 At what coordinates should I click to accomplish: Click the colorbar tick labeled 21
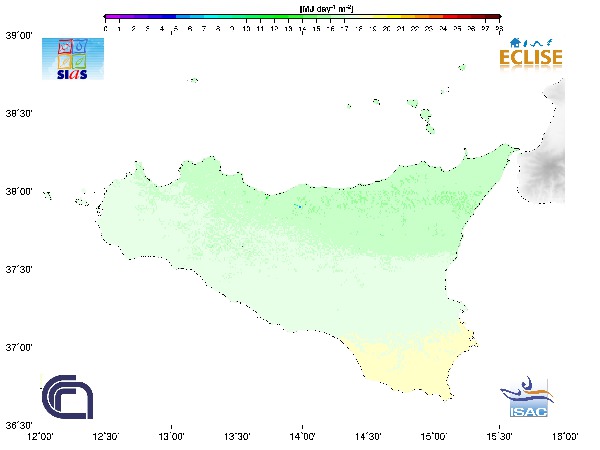click(x=401, y=29)
